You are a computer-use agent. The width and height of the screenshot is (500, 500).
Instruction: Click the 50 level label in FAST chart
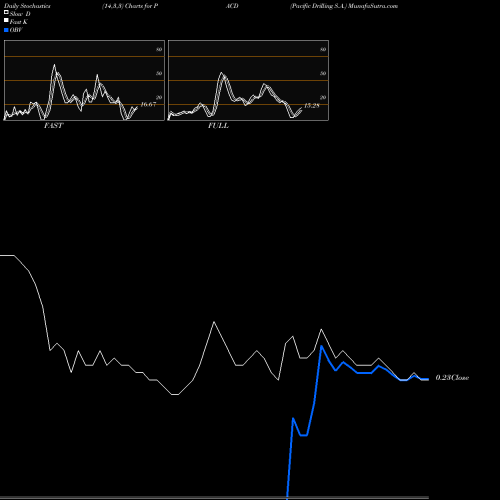point(159,73)
